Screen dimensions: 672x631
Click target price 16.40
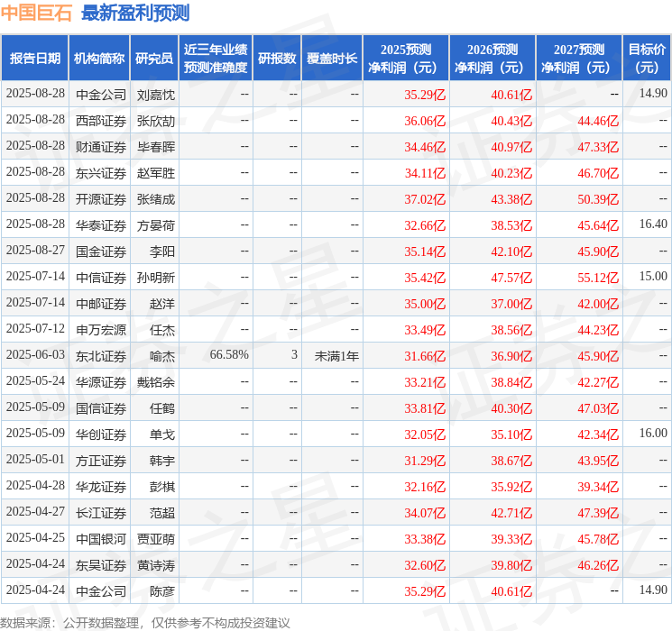(653, 224)
